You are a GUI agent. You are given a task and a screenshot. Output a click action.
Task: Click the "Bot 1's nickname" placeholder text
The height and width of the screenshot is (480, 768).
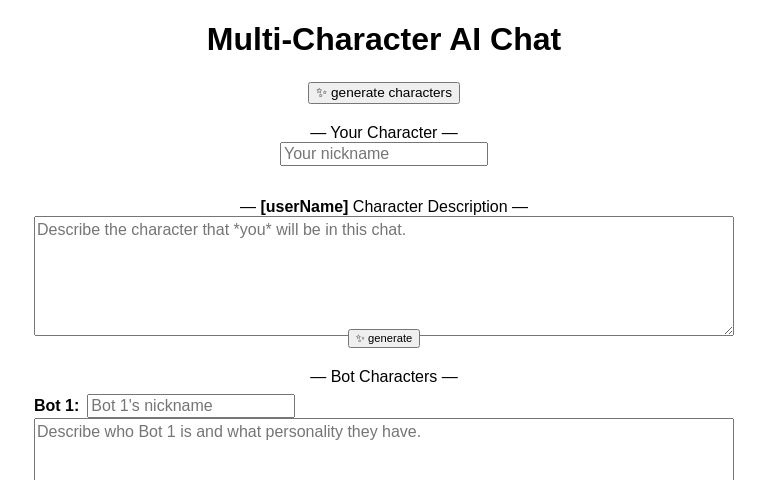pos(152,406)
